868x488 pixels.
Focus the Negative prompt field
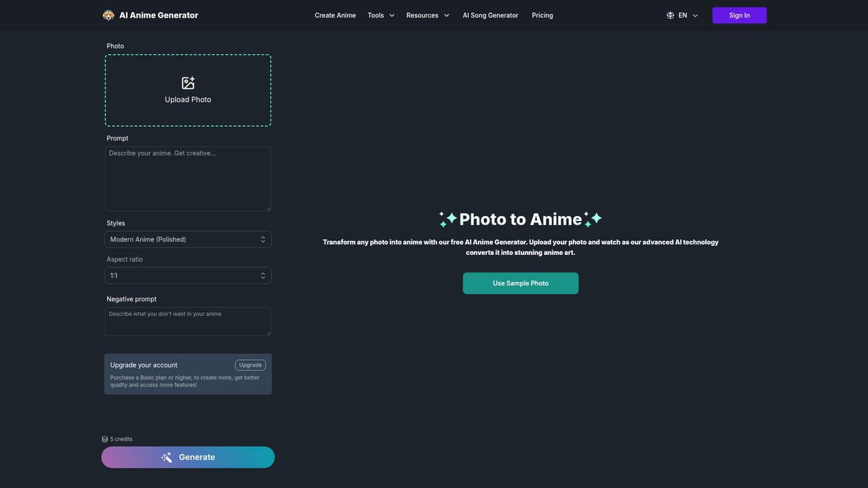(x=188, y=321)
